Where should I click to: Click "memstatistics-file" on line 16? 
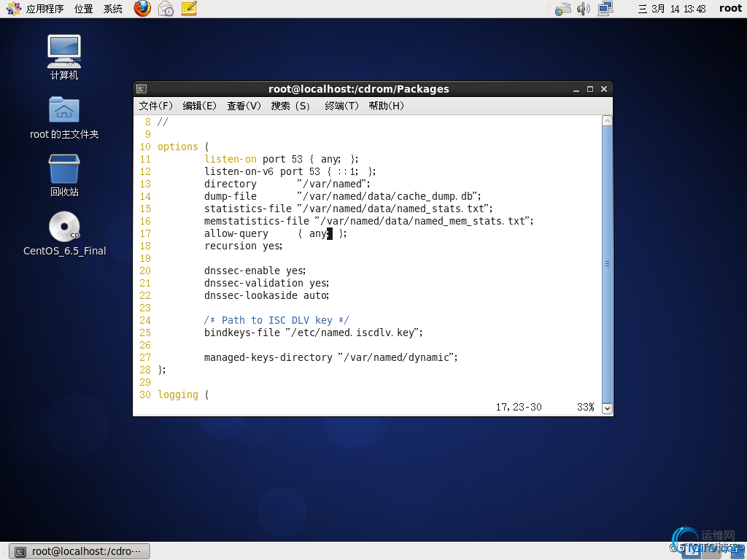(257, 221)
